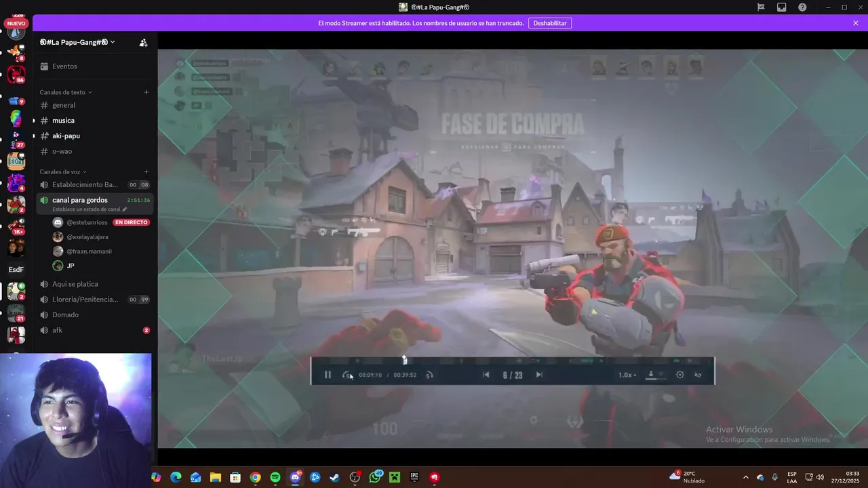Skip replay forward 5 seconds
The width and height of the screenshot is (868, 488).
point(429,375)
